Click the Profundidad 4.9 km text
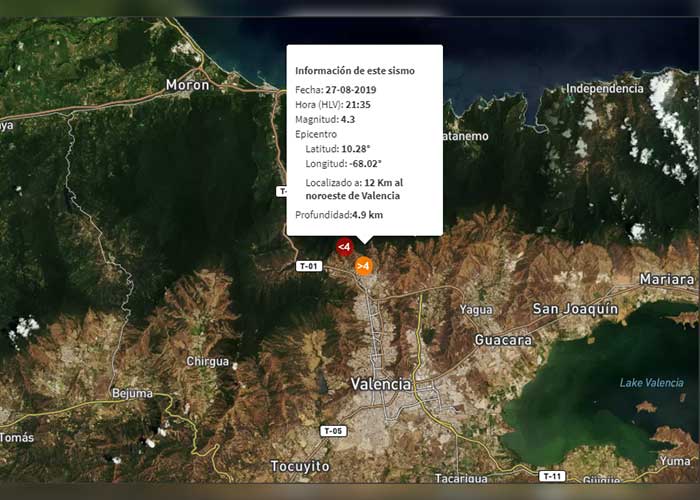This screenshot has width=700, height=500. [x=339, y=214]
